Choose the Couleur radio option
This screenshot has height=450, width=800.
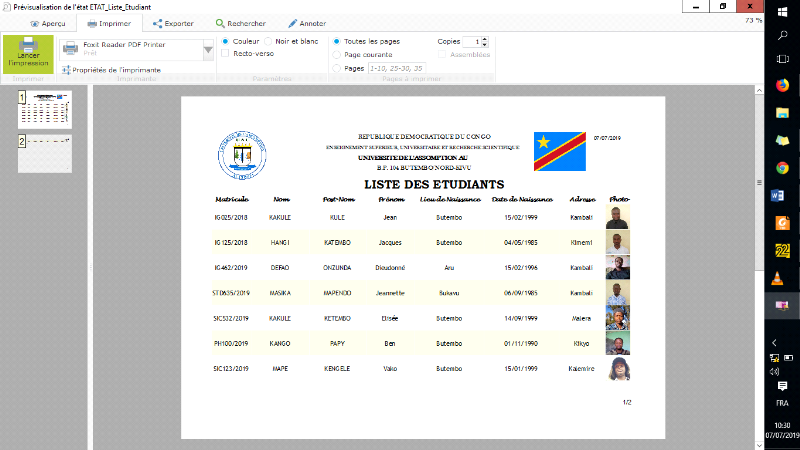click(225, 41)
